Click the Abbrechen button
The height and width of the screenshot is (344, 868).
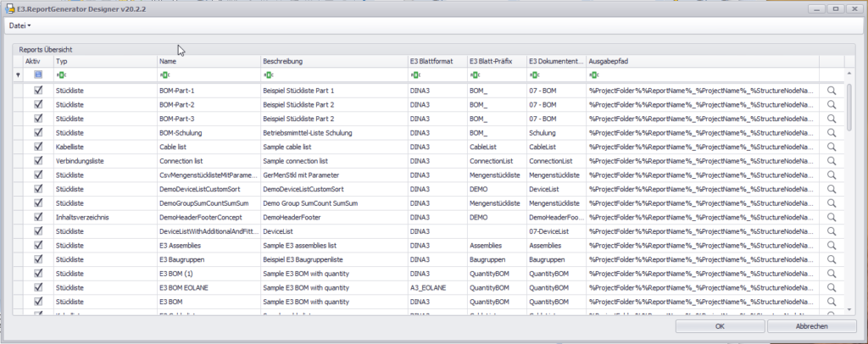click(x=811, y=326)
